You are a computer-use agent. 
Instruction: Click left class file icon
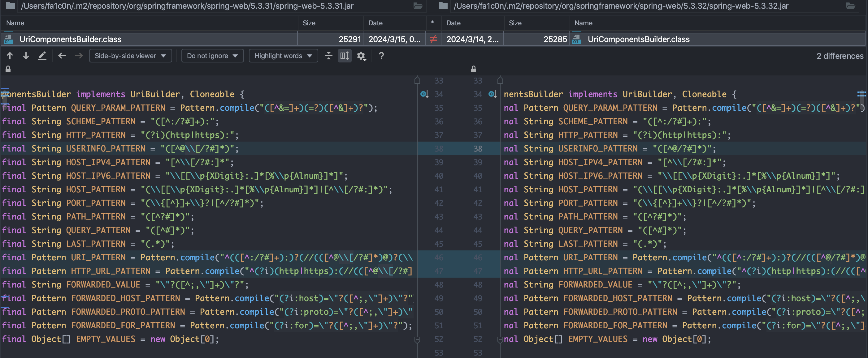pos(8,39)
